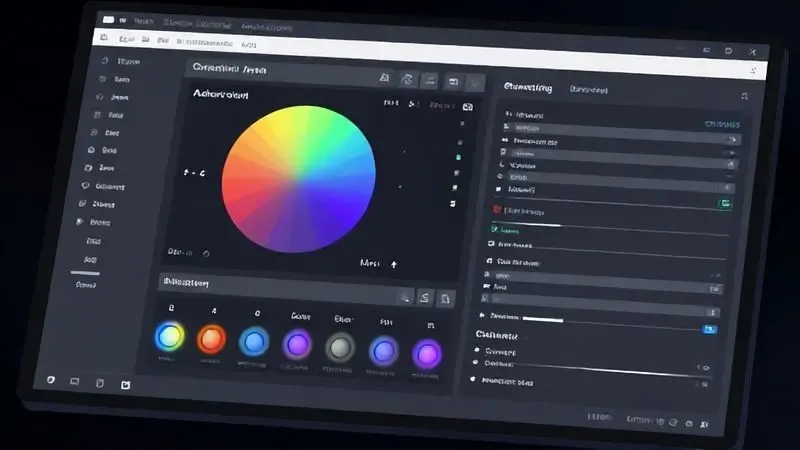Select the last radio bullet under the lower heading
This screenshot has width=800, height=450.
(x=472, y=379)
